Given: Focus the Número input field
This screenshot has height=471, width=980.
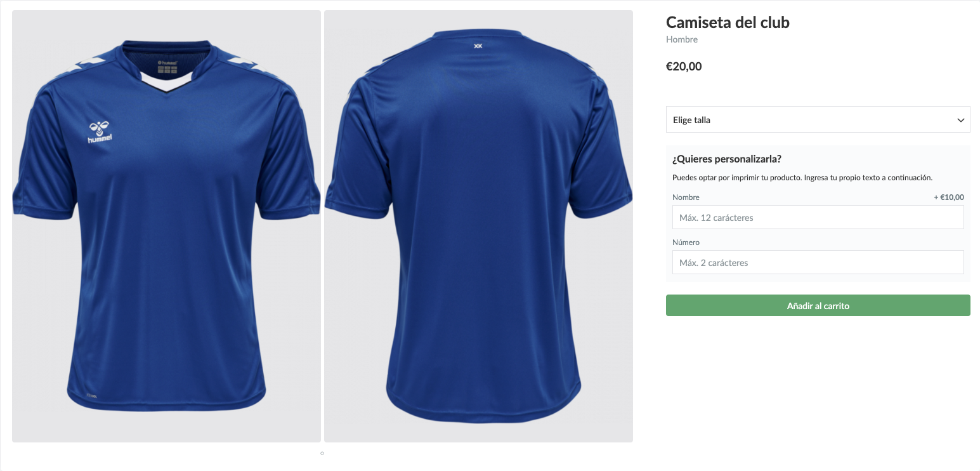Looking at the screenshot, I should point(818,262).
